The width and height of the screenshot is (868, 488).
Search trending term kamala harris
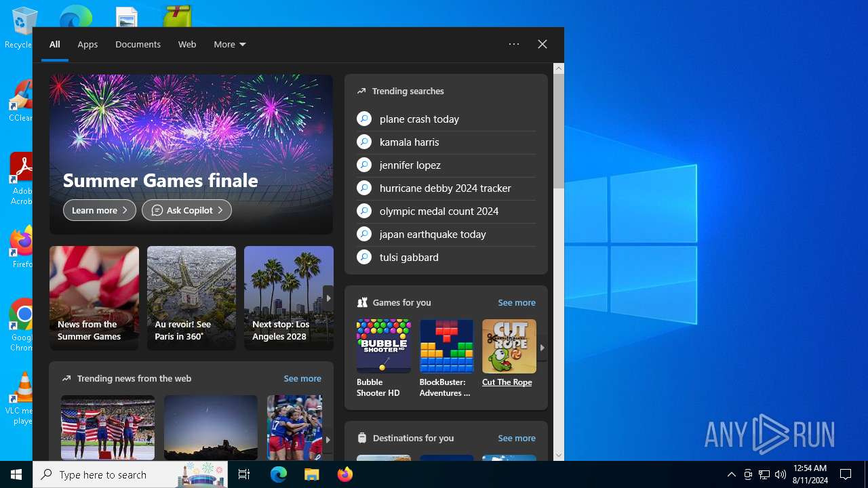click(x=409, y=142)
